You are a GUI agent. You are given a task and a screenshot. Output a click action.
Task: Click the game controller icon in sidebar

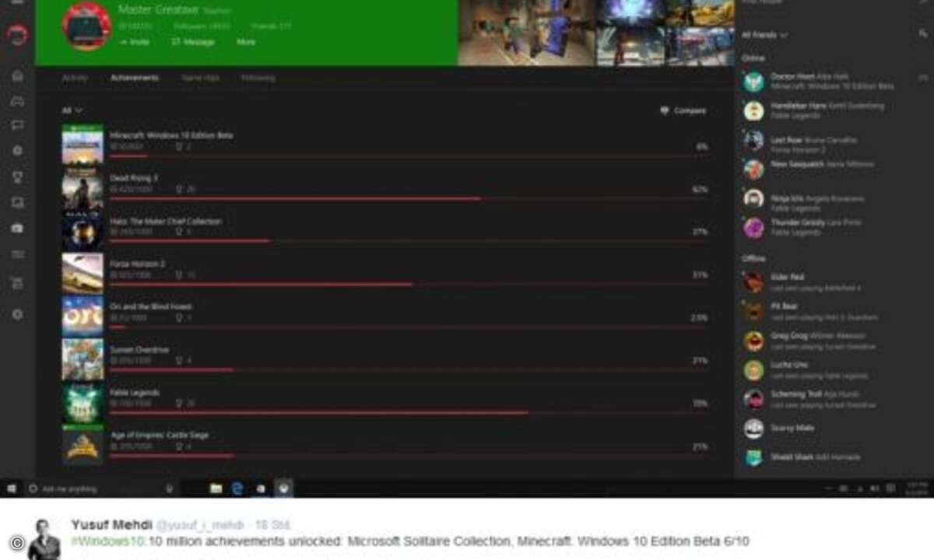[x=17, y=101]
